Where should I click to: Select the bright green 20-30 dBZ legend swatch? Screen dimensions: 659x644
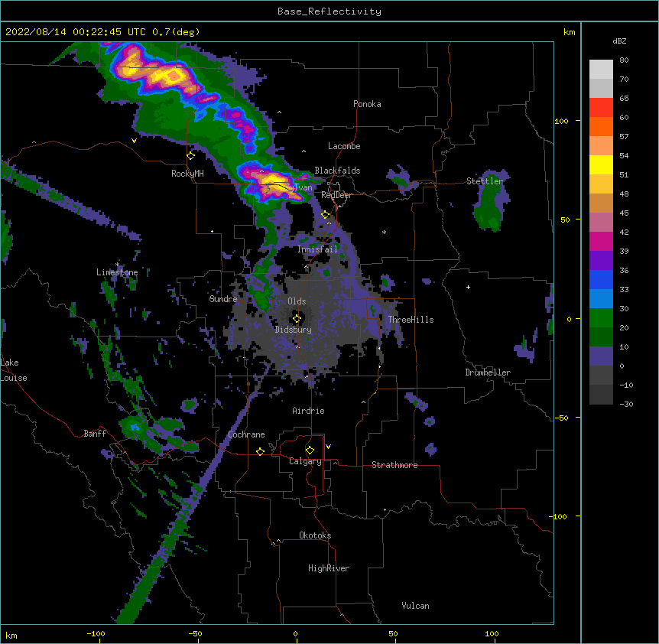(601, 318)
